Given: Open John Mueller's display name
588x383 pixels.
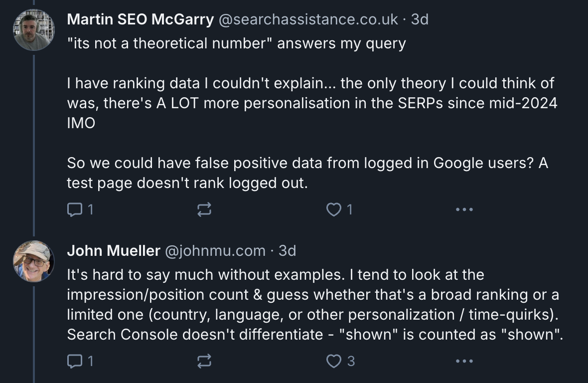Looking at the screenshot, I should [x=112, y=251].
